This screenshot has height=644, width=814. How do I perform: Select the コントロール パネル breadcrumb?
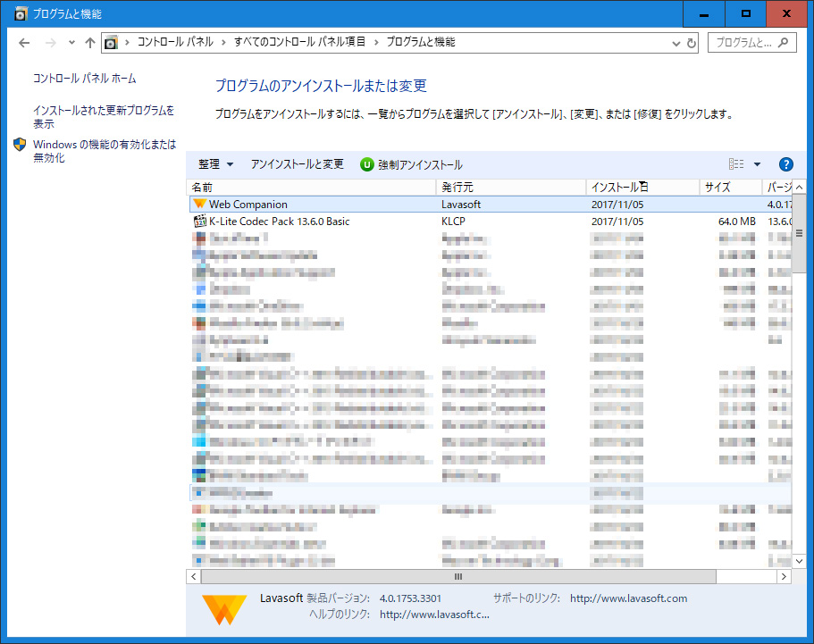pos(175,42)
